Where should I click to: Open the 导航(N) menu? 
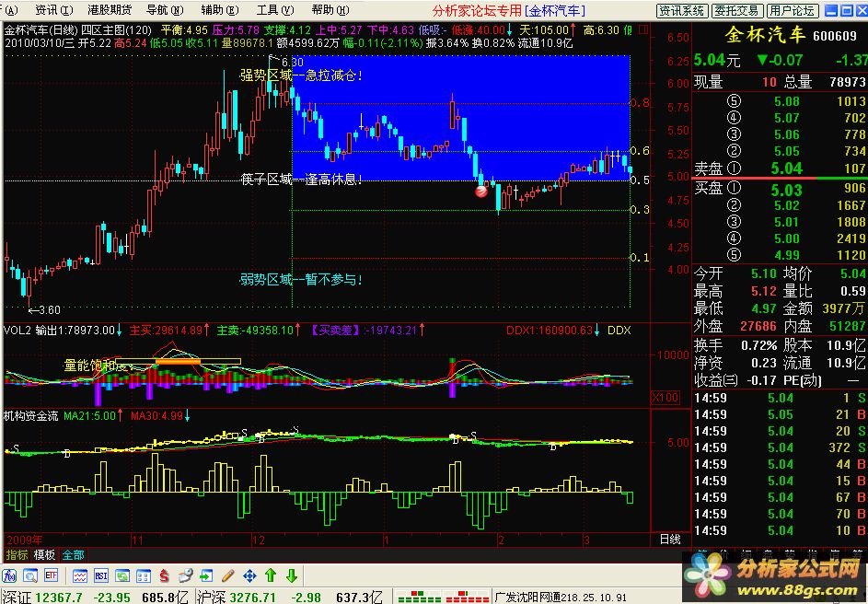(165, 10)
